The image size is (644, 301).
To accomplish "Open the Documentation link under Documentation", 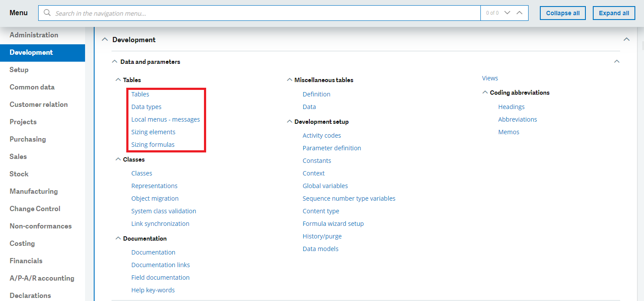I will pos(153,252).
